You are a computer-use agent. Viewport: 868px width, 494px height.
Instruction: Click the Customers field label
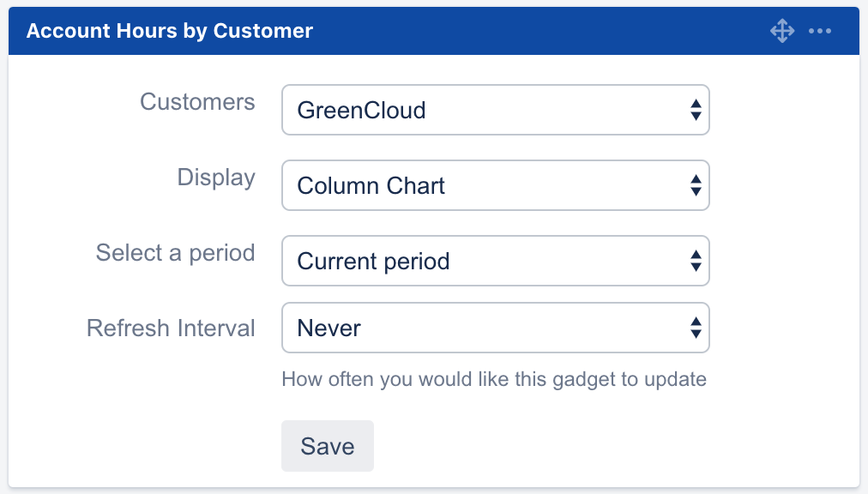pos(197,102)
